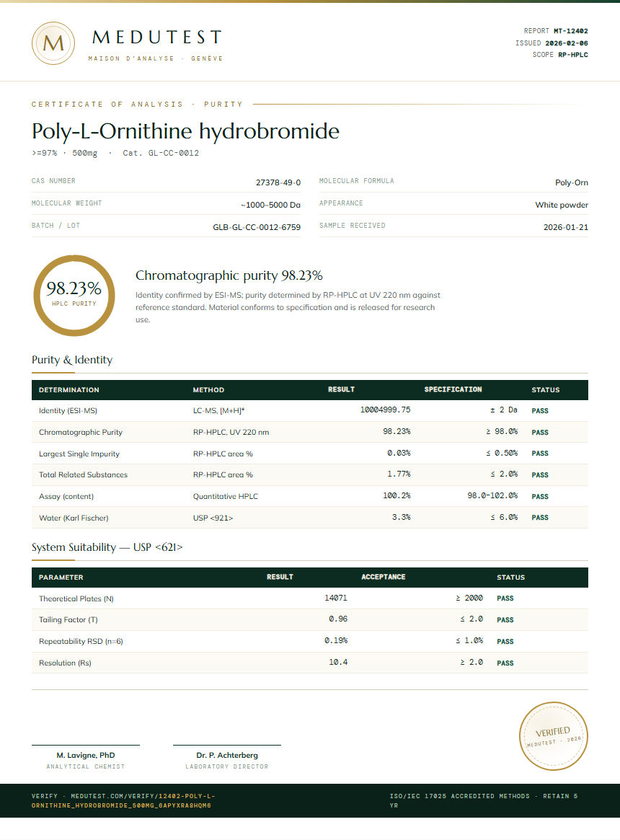Select the result 10004999.75
The width and height of the screenshot is (620, 840).
(x=385, y=410)
